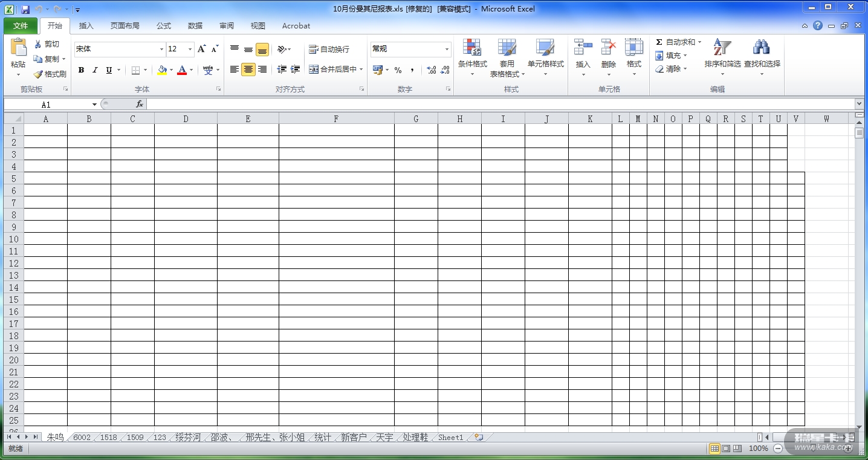The height and width of the screenshot is (460, 868).
Task: Expand the font name dropdown
Action: (161, 49)
